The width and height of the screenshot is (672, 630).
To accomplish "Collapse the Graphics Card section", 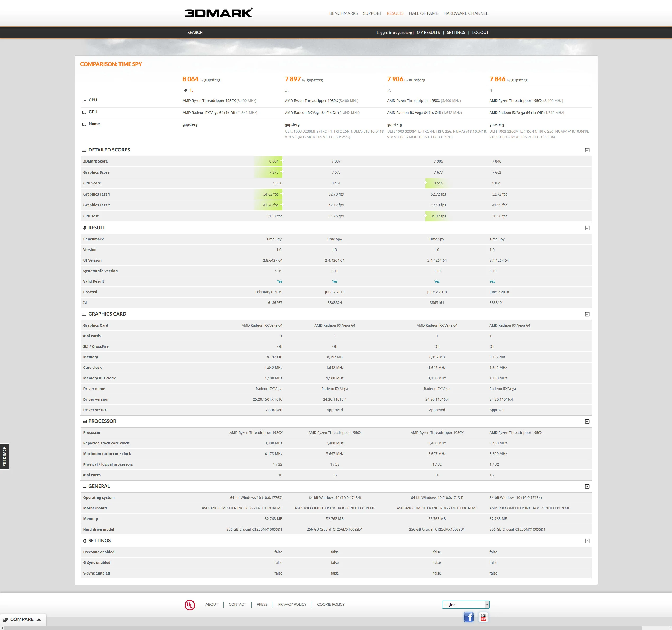I will (x=587, y=314).
